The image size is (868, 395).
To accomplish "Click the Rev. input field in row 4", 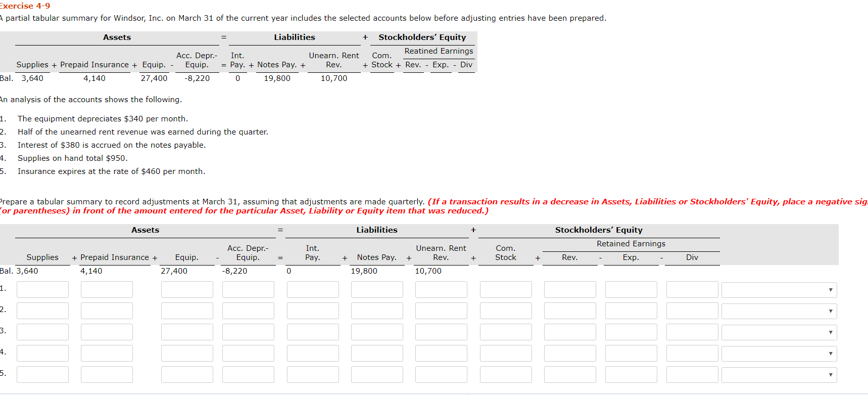I will click(x=570, y=354).
